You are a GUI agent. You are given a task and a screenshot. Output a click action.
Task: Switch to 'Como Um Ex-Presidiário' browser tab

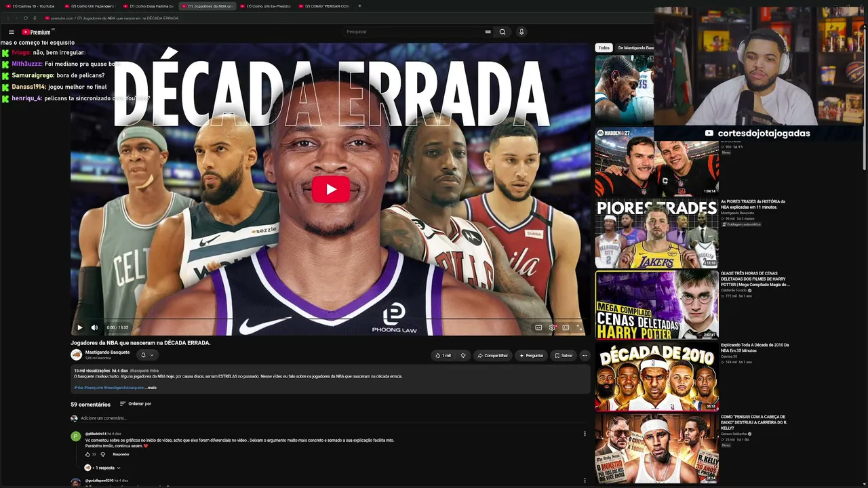267,6
